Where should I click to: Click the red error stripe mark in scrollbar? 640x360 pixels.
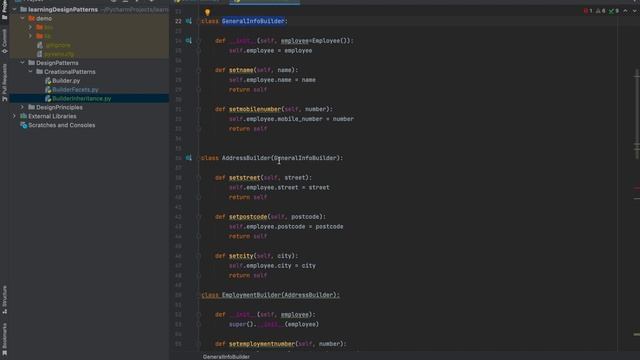(x=637, y=188)
